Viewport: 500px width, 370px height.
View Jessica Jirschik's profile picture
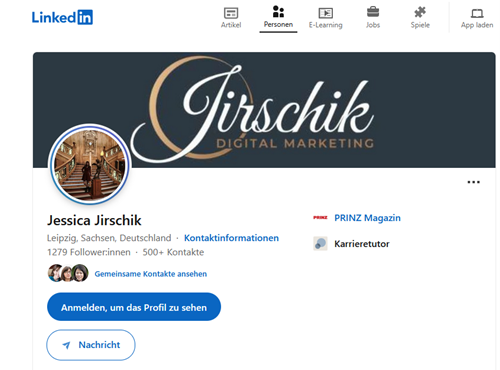(x=90, y=165)
